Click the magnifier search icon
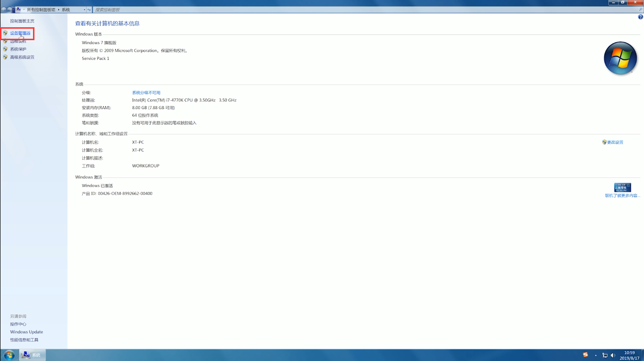Screen dimensions: 644x361 click(640, 10)
